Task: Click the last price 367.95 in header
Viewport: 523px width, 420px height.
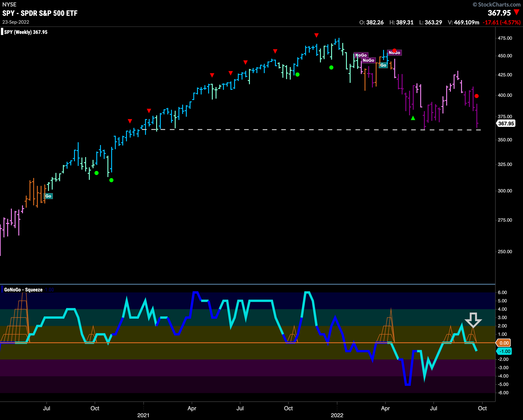Action: click(x=499, y=13)
